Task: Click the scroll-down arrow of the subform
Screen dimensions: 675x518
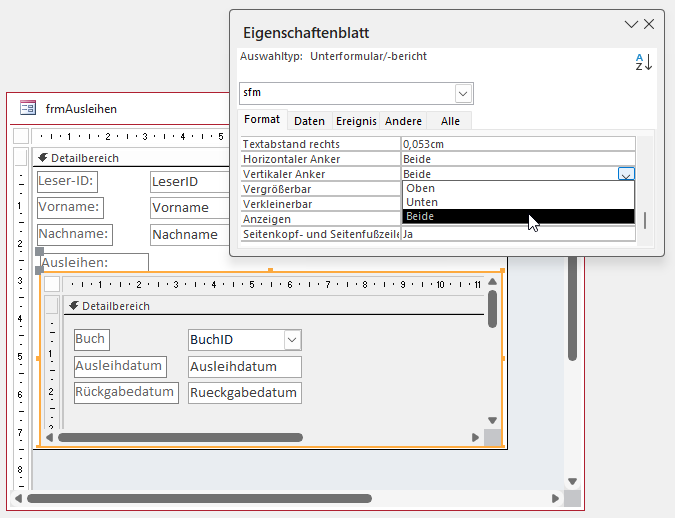Action: click(492, 421)
